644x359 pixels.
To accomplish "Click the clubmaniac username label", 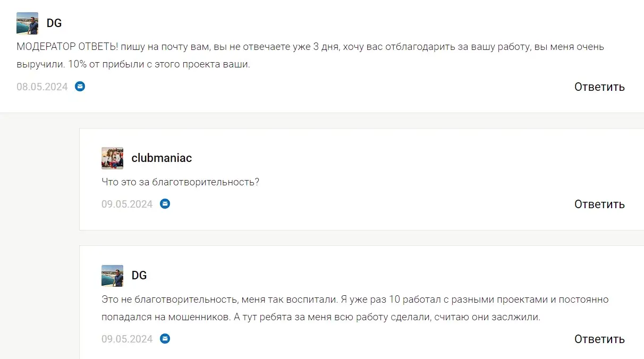I will coord(161,158).
